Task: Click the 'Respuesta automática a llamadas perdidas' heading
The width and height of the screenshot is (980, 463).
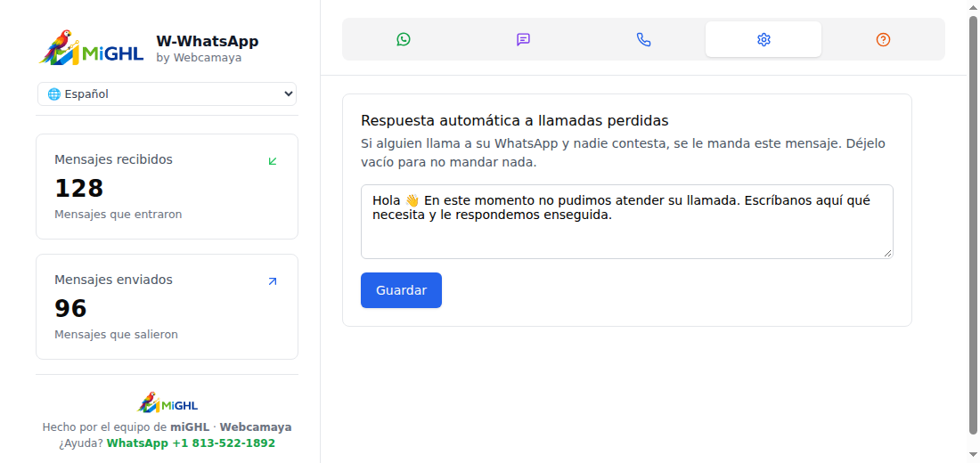Action: tap(515, 120)
